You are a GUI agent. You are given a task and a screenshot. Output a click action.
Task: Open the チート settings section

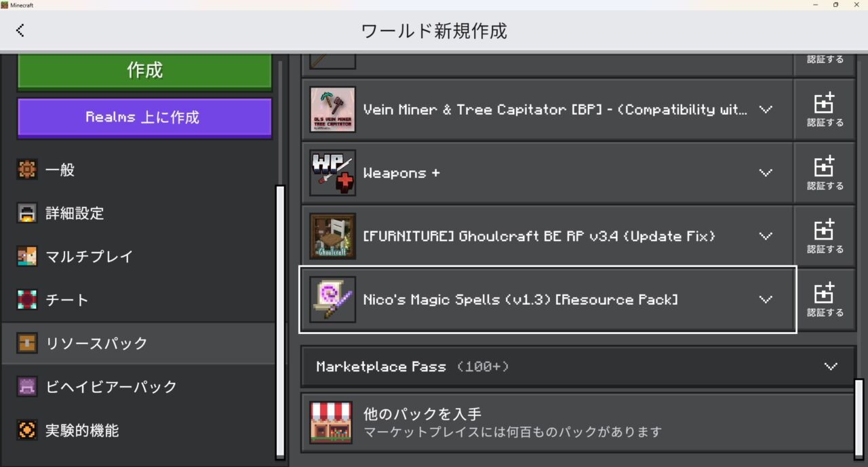(x=68, y=299)
